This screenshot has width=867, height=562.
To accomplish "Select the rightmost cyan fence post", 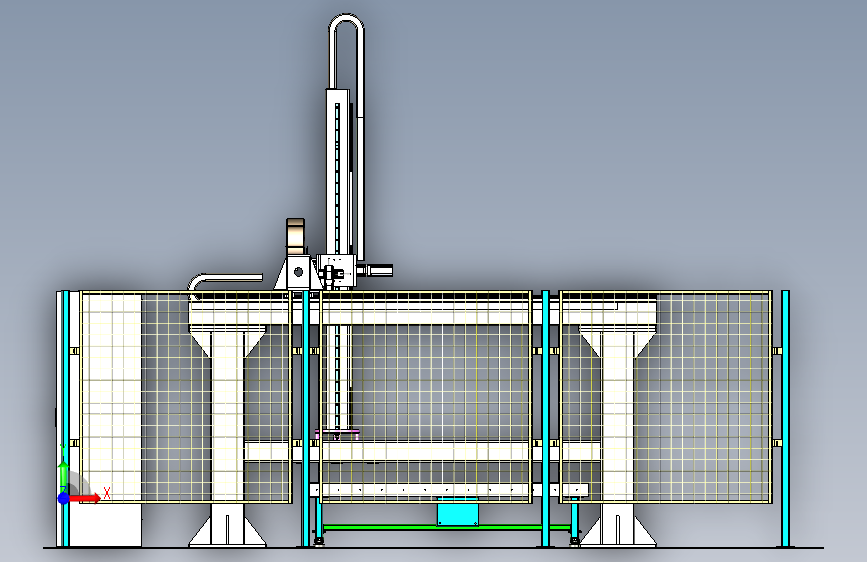I will [785, 418].
